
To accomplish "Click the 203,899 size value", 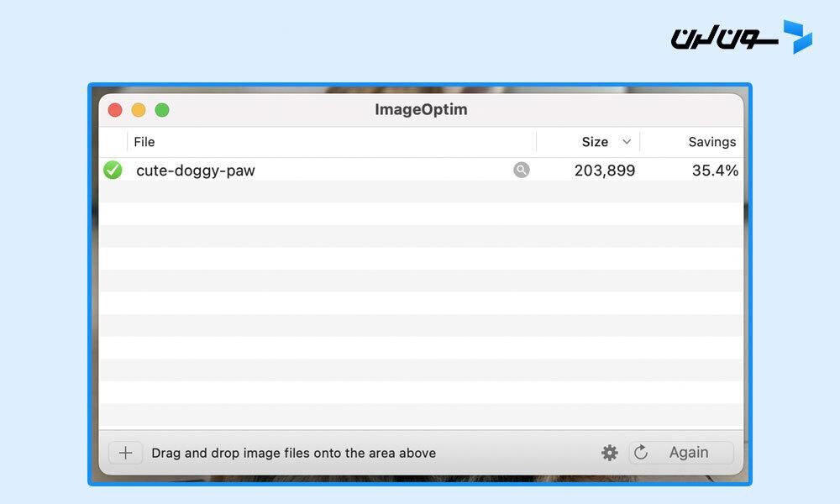I will 604,171.
